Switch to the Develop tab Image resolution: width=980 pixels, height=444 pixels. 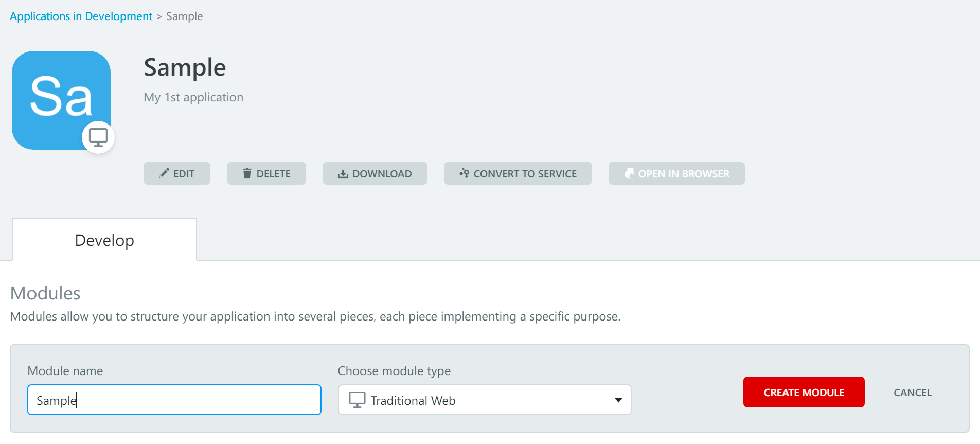pos(104,240)
